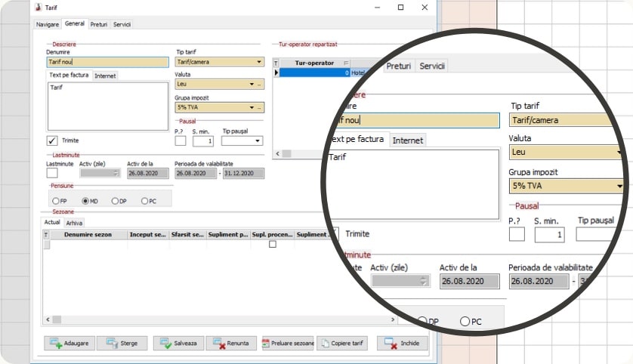
Task: Click Sfarsit se... column header
Action: [x=187, y=234]
